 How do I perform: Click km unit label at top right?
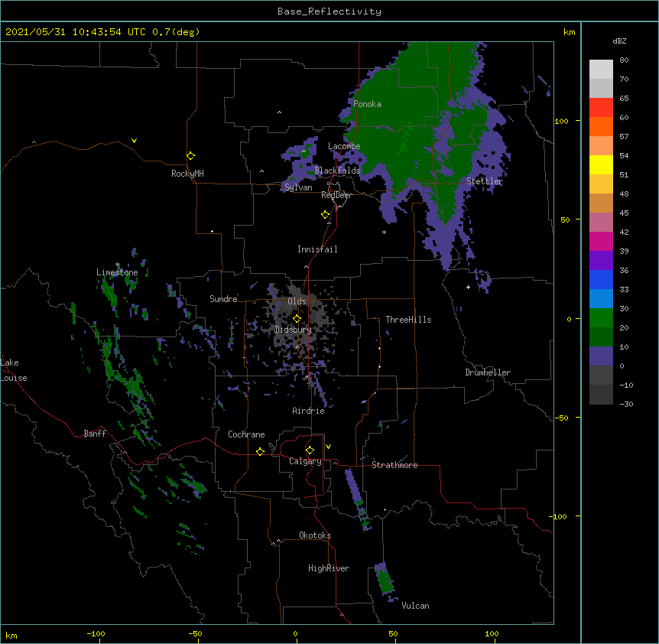569,32
